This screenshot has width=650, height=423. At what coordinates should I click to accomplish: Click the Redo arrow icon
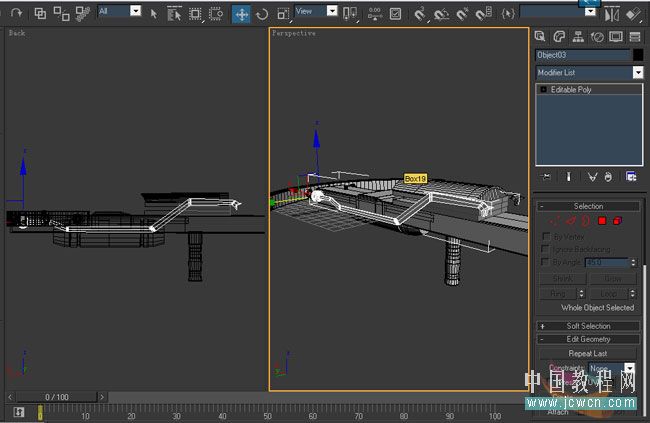click(16, 13)
